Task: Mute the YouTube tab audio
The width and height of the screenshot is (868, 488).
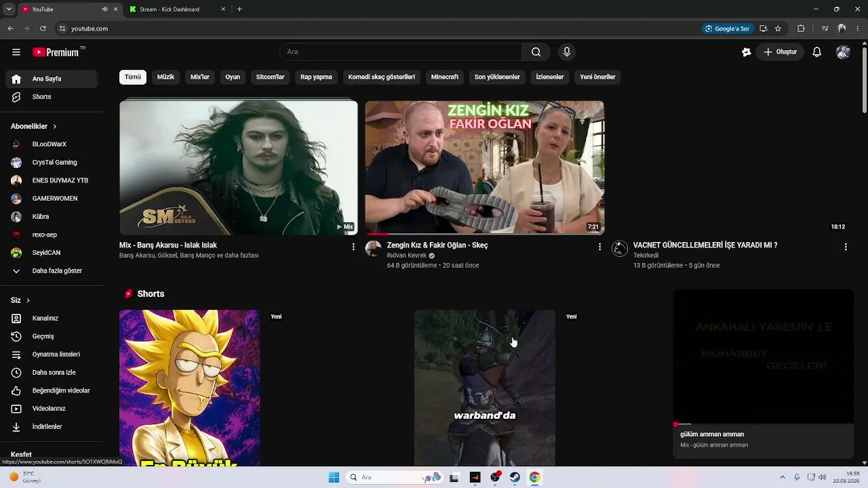Action: pos(104,9)
